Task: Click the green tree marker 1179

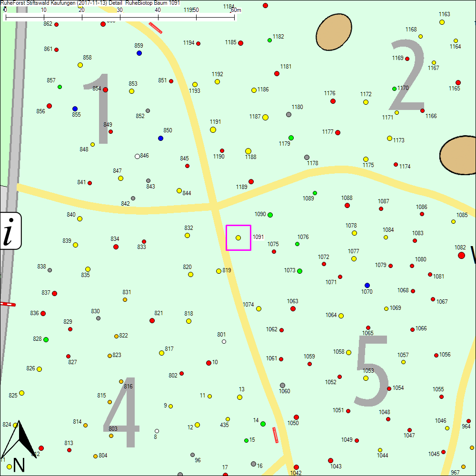Action: 291,138
